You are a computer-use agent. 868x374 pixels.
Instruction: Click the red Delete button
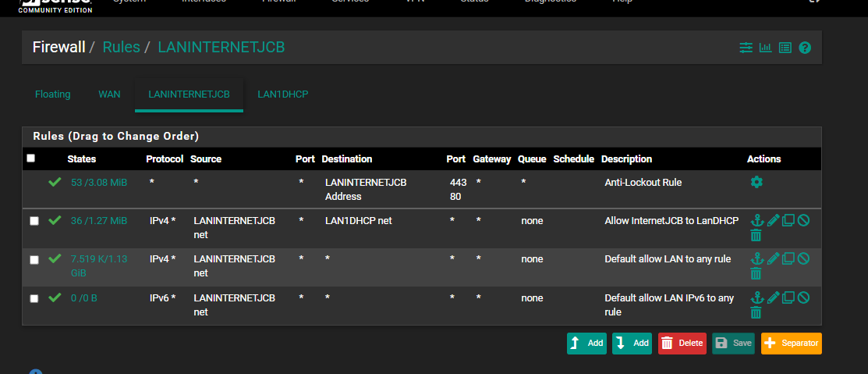[x=682, y=343]
